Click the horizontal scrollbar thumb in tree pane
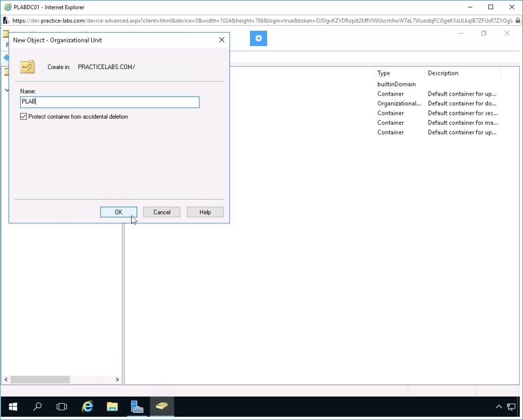523x420 pixels. click(x=40, y=380)
